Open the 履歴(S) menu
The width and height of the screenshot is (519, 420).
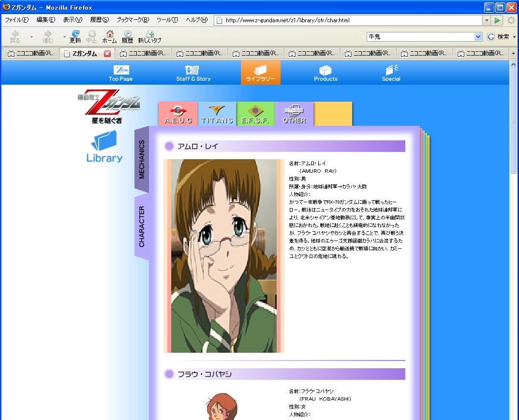coord(99,20)
